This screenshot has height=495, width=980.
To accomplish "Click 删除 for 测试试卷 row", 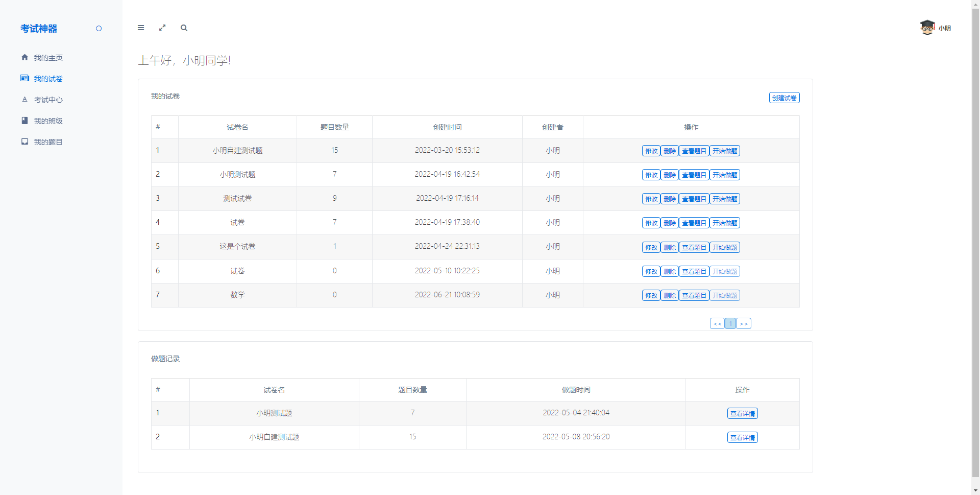I will pyautogui.click(x=669, y=199).
